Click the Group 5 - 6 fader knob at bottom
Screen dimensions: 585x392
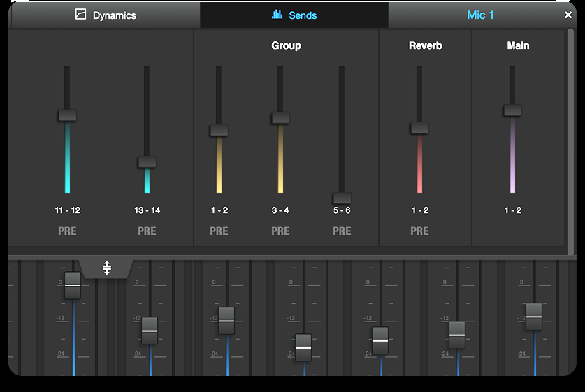[342, 198]
